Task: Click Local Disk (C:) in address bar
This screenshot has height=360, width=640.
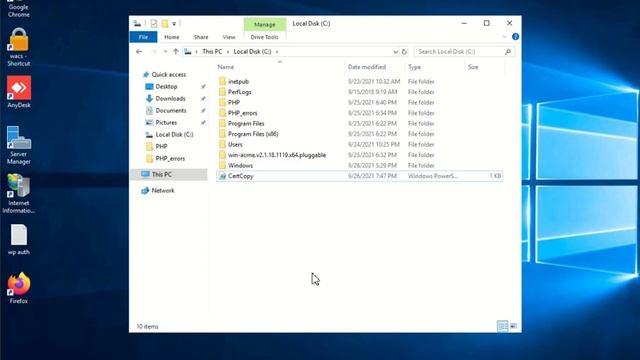Action: click(x=252, y=52)
